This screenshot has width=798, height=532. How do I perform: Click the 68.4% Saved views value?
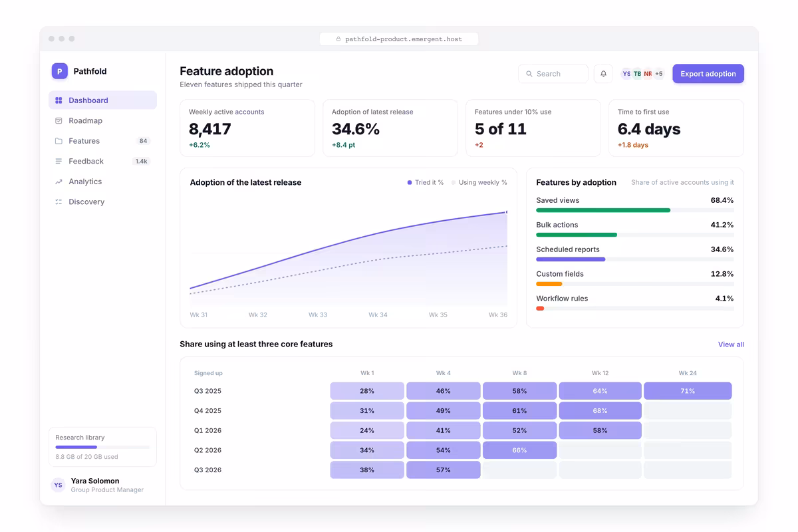tap(722, 200)
